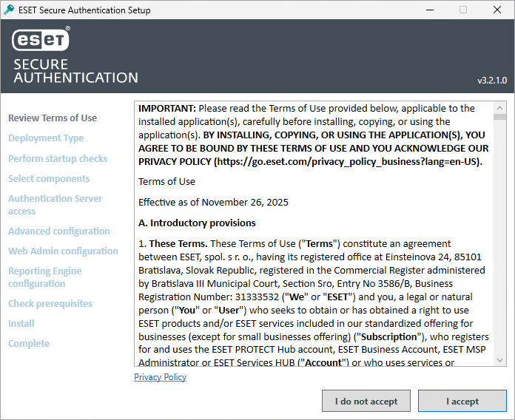Select the Check prerequisites step

click(x=50, y=303)
